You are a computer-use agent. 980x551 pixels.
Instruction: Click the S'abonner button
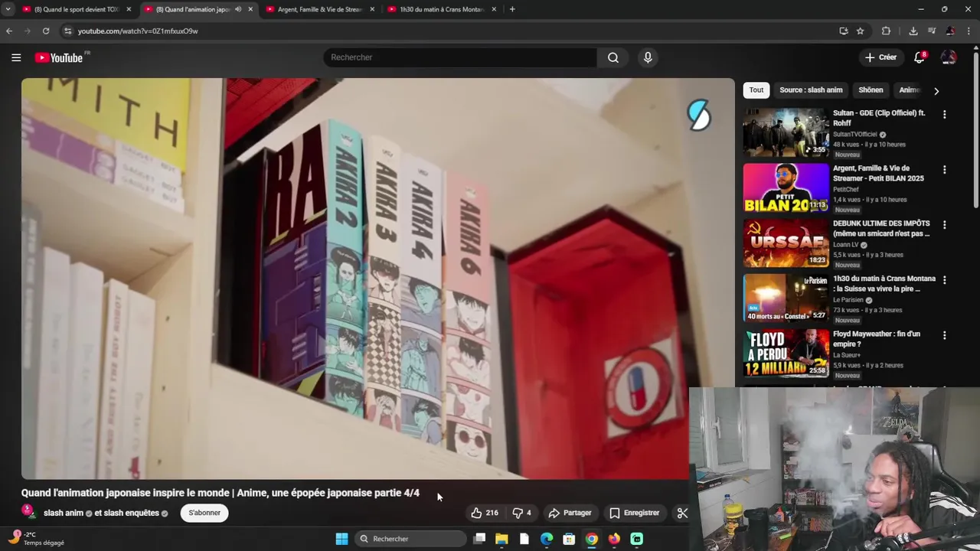click(x=204, y=513)
